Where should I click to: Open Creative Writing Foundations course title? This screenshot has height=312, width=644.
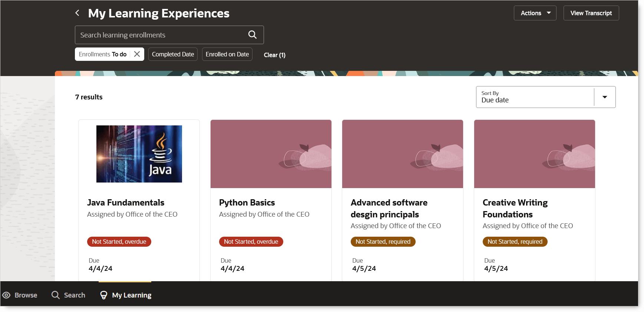point(515,208)
